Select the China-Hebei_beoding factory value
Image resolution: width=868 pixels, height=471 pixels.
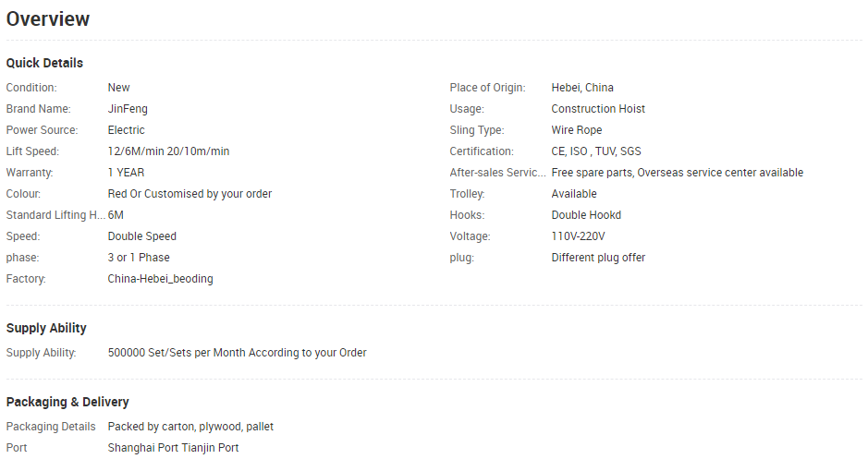160,279
